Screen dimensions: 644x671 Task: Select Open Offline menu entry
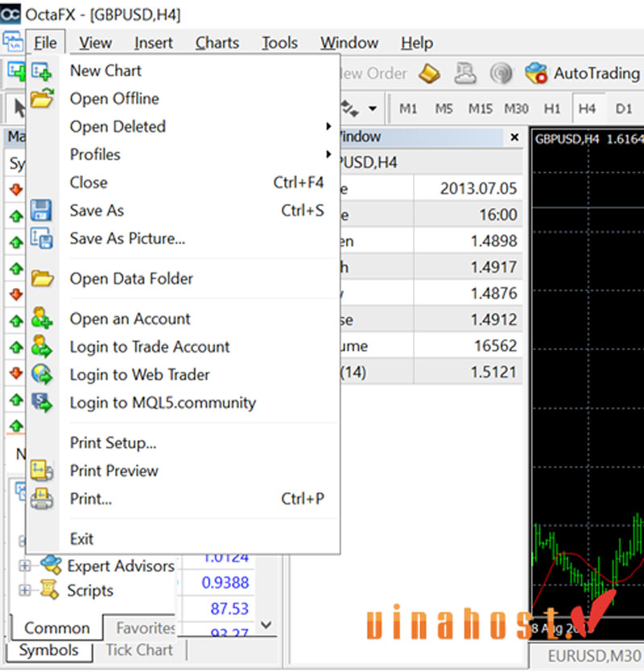pos(182,99)
